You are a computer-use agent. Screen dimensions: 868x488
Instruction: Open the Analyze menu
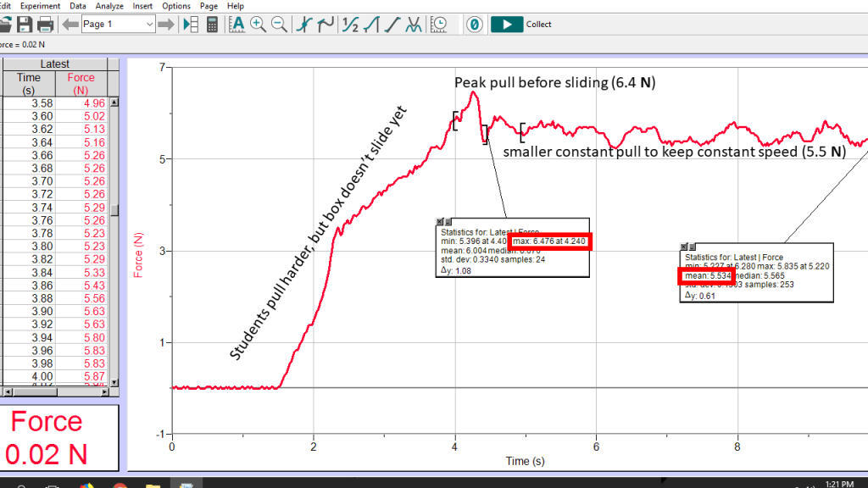[109, 6]
